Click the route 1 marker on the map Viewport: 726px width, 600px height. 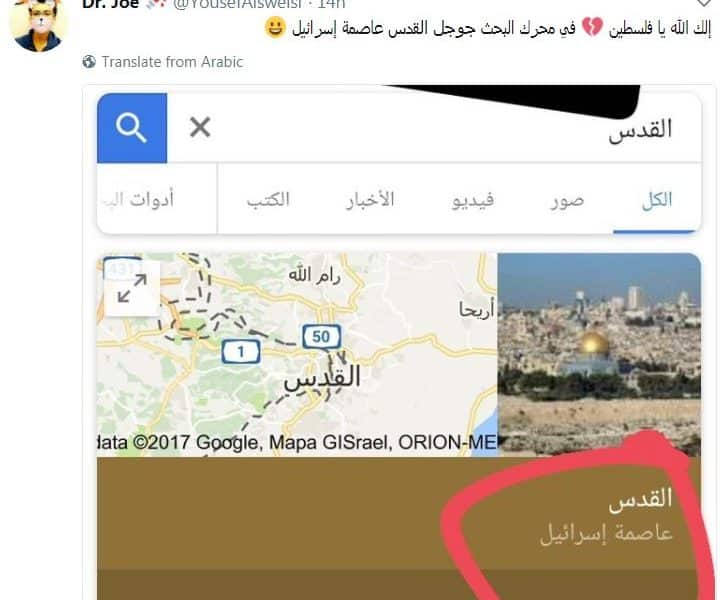pos(241,352)
